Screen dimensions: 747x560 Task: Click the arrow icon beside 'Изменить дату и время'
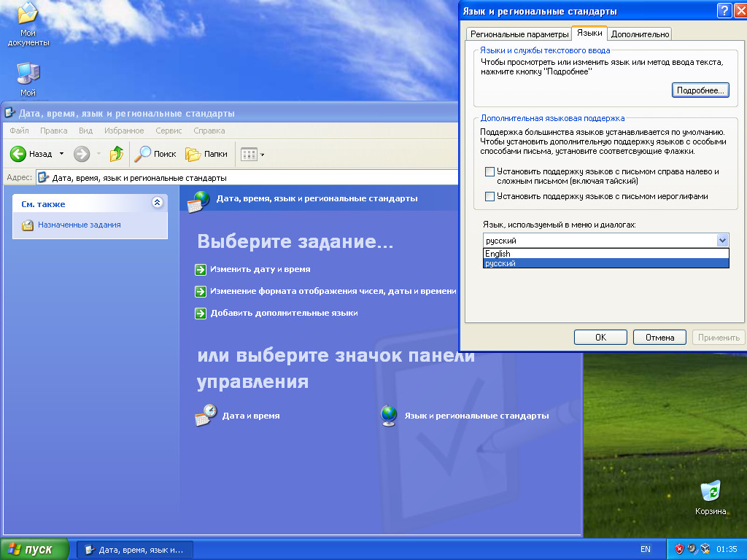click(201, 270)
